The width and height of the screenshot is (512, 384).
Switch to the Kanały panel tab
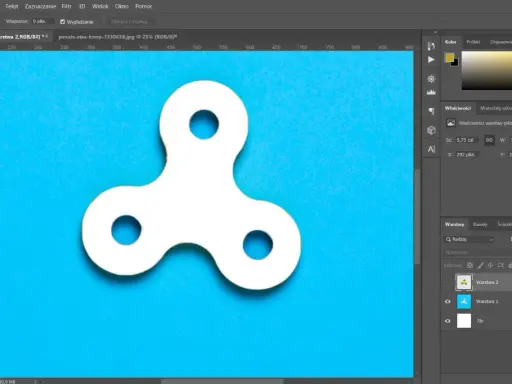point(480,224)
